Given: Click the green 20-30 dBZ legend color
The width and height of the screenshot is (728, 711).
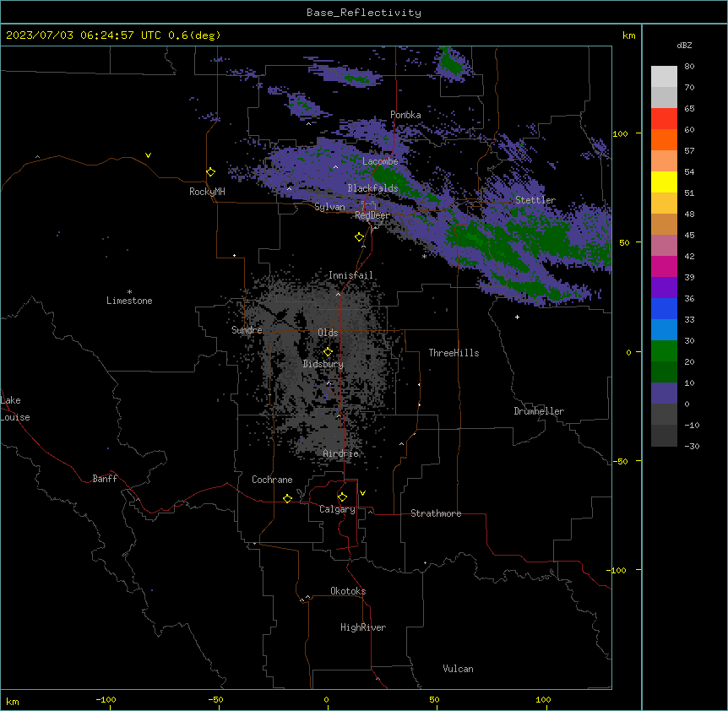Looking at the screenshot, I should click(664, 351).
